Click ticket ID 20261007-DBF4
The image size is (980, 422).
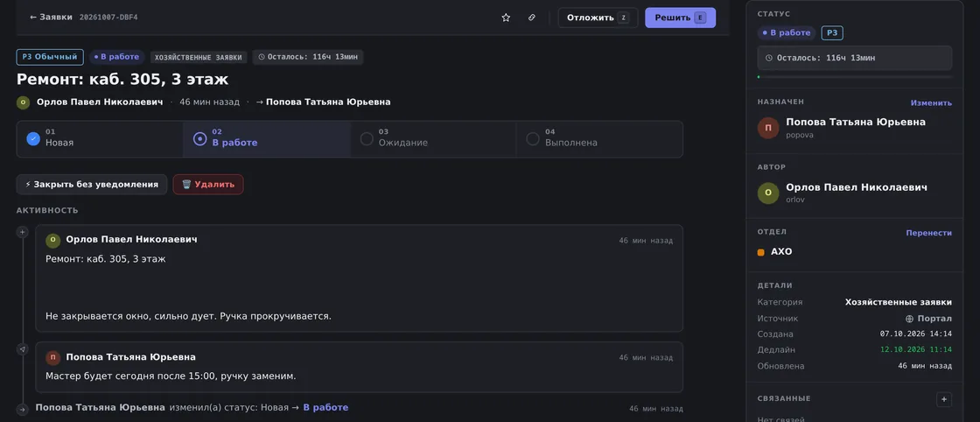coord(108,18)
